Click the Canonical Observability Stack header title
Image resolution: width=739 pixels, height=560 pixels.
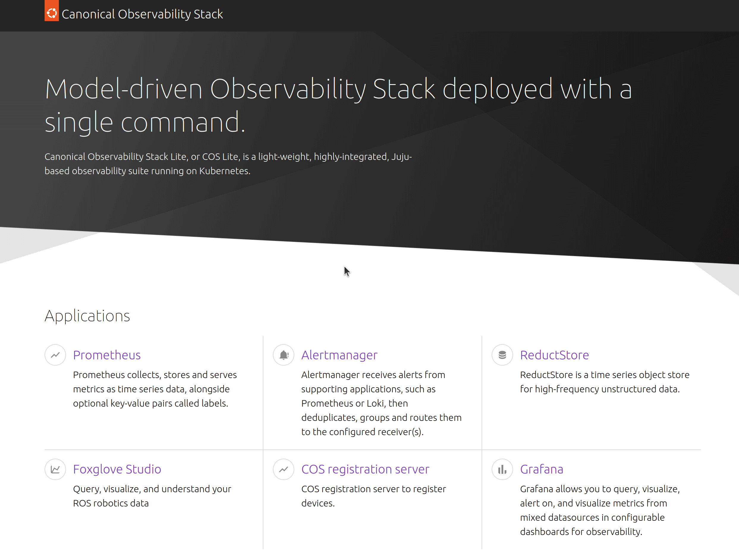142,14
